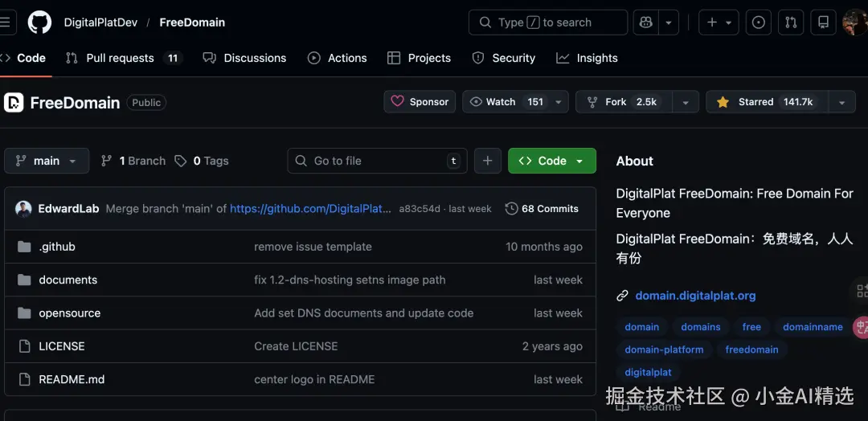This screenshot has height=421, width=868.
Task: Click the .github folder icon
Action: [24, 247]
